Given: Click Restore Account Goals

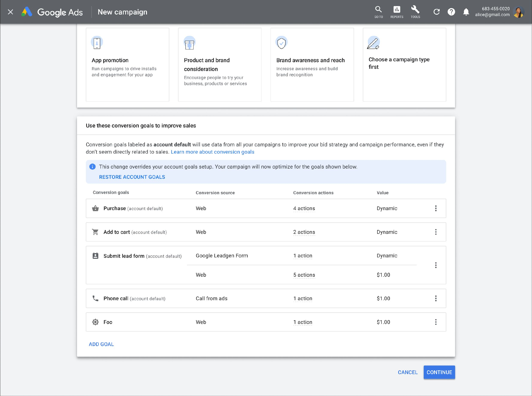Looking at the screenshot, I should tap(132, 177).
